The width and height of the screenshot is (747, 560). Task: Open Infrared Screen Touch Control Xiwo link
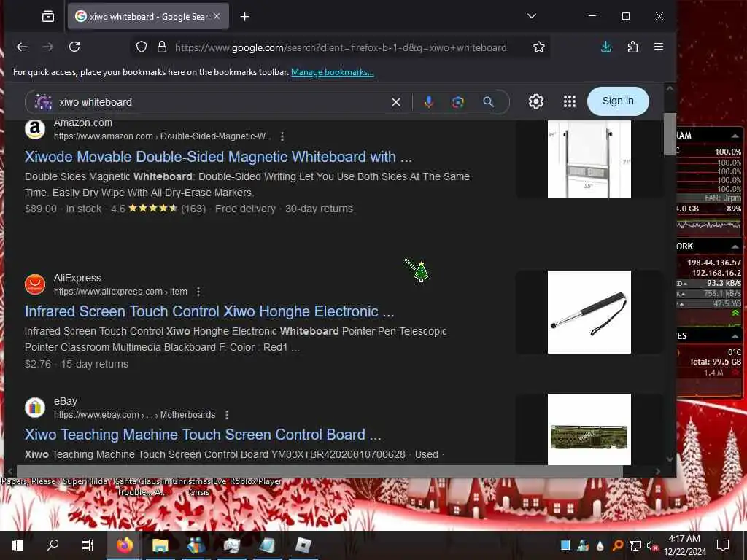tap(209, 311)
